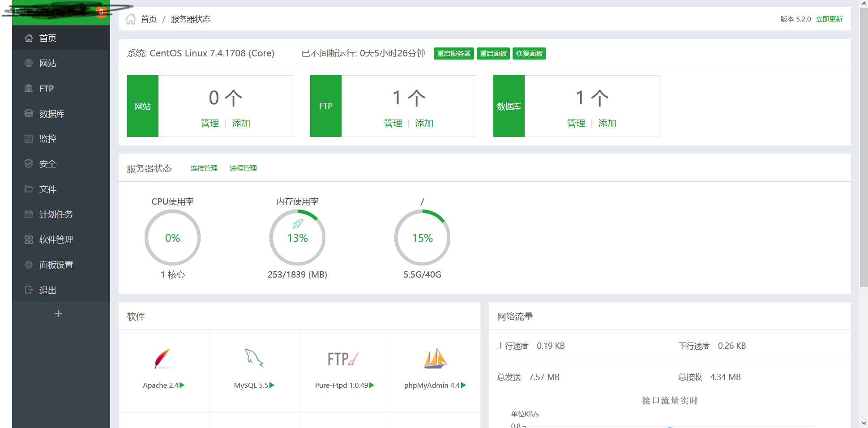Viewport: 868px width, 428px height.
Task: Click the 文件 folder icon in sidebar
Action: pyautogui.click(x=29, y=189)
